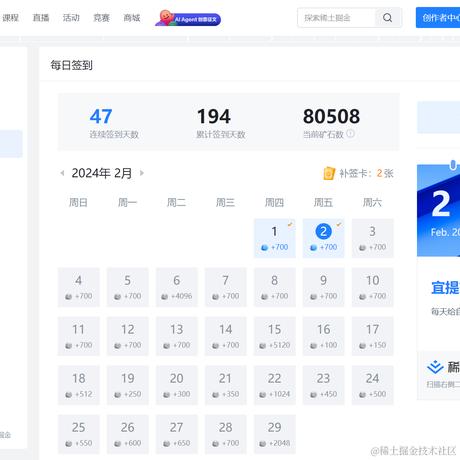Select calendar day 14
This screenshot has height=460, width=460.
(226, 336)
